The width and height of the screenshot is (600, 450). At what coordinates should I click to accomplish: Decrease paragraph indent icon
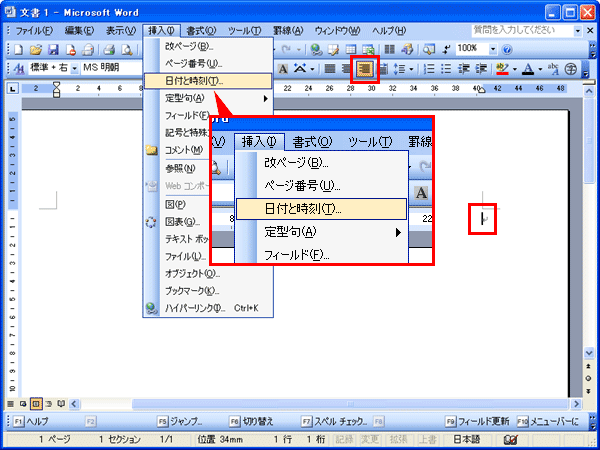tap(464, 69)
